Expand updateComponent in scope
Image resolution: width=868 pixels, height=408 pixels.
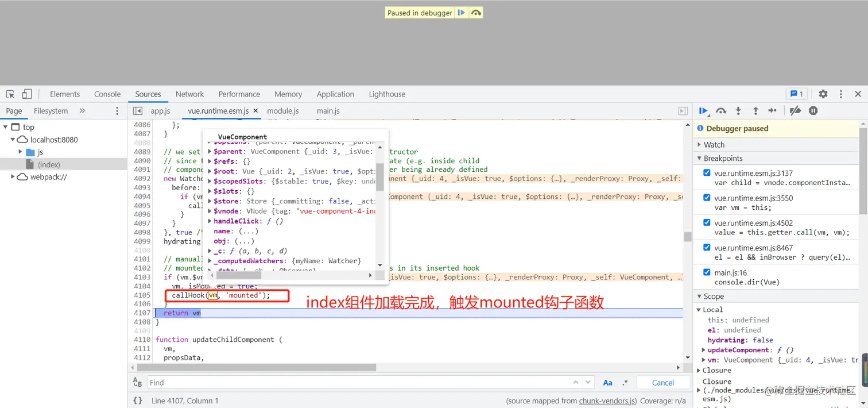pos(704,350)
